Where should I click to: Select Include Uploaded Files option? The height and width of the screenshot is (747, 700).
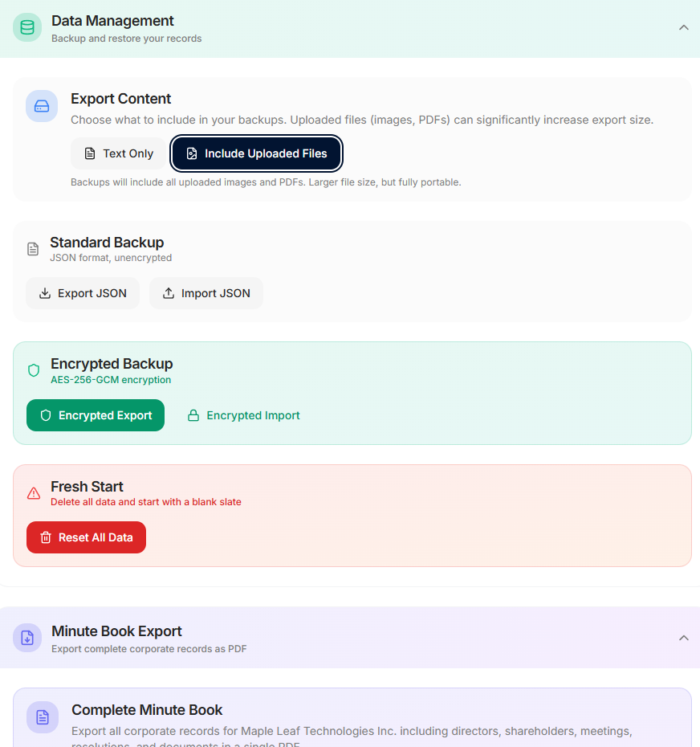[256, 153]
